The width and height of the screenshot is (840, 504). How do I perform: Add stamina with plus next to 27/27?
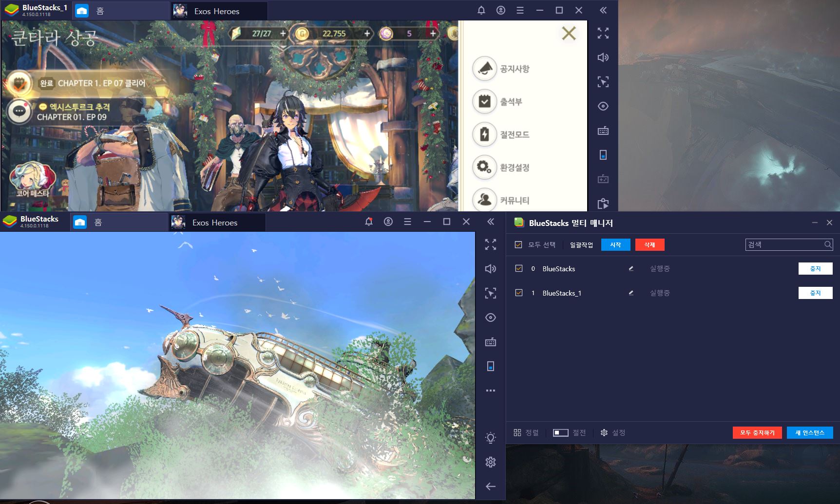[x=283, y=34]
